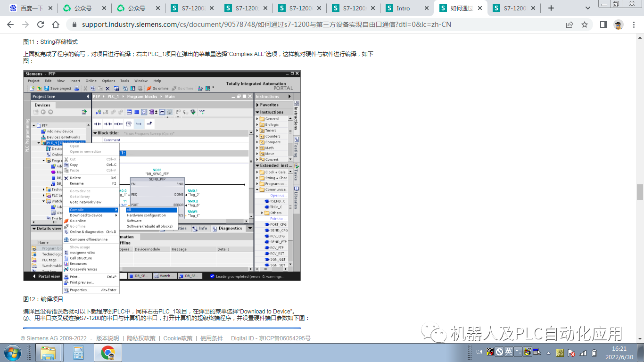
Task: Insert an empty box from the ladder toolbar
Action: [129, 124]
